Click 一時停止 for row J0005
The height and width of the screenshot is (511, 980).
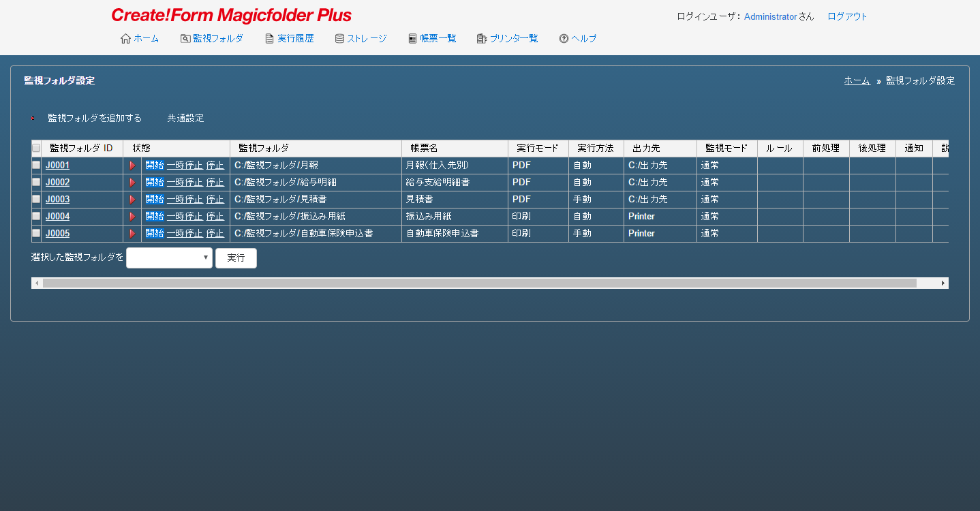[x=185, y=234]
